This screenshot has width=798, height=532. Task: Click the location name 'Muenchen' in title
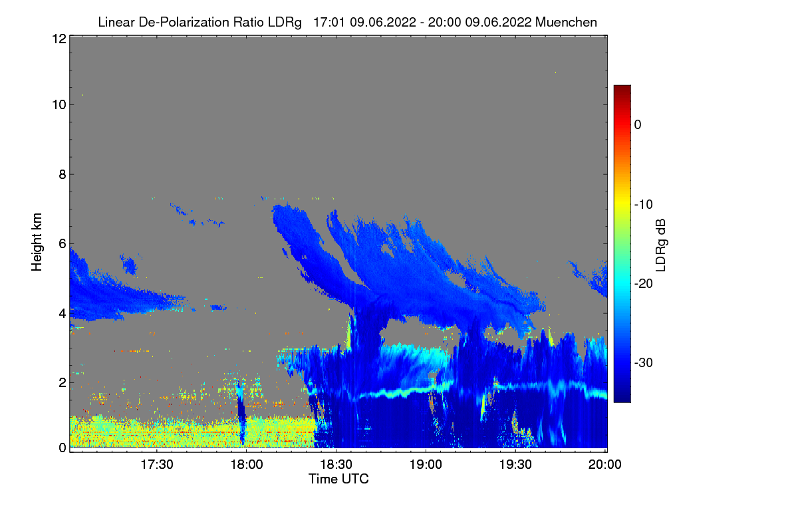(565, 22)
